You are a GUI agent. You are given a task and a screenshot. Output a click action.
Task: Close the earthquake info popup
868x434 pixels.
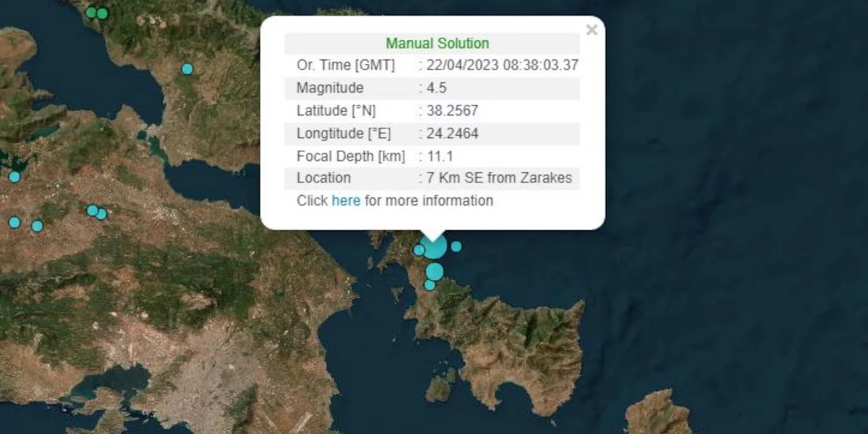click(591, 30)
